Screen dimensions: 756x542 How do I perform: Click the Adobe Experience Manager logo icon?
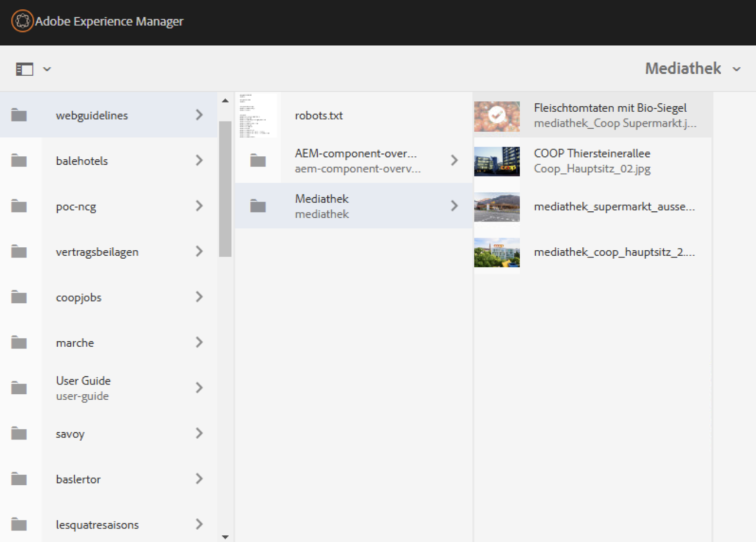[x=22, y=22]
